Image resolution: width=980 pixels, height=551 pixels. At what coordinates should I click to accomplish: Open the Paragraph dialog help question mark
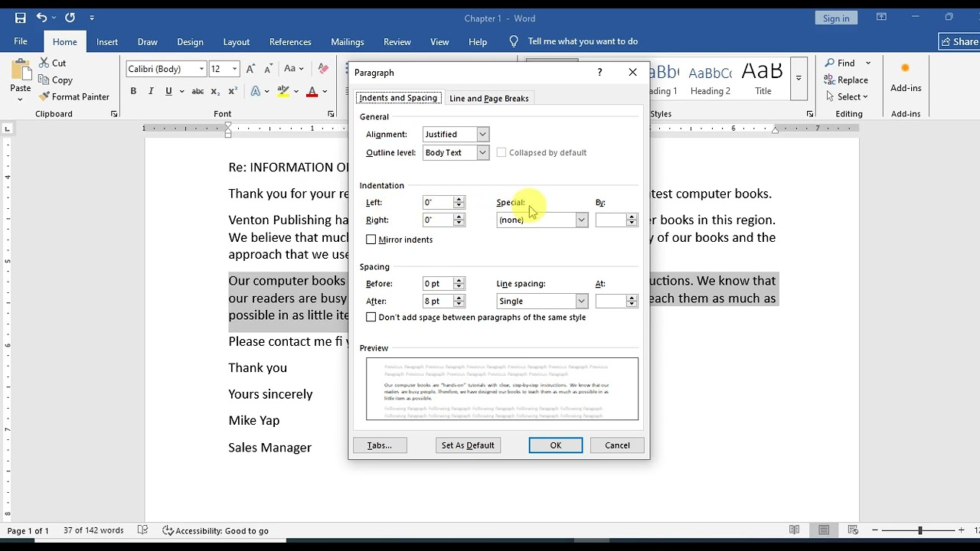point(599,72)
